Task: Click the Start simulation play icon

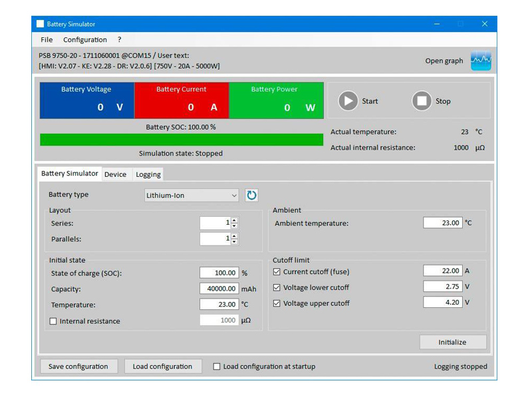Action: (348, 101)
